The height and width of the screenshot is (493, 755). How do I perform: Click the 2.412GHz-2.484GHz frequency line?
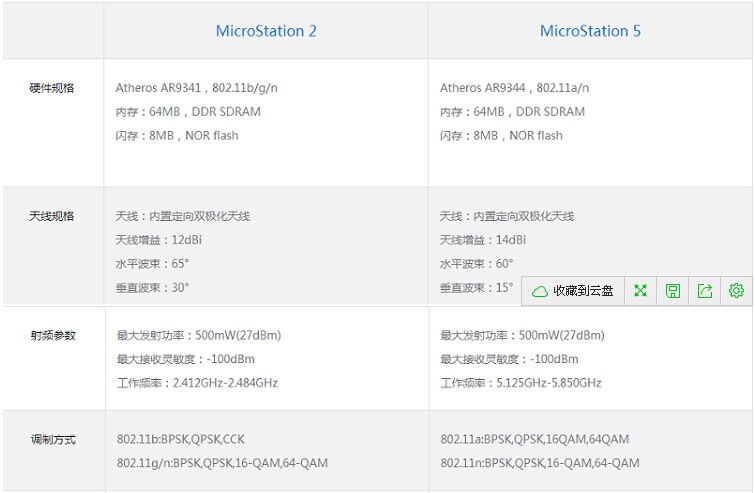197,383
